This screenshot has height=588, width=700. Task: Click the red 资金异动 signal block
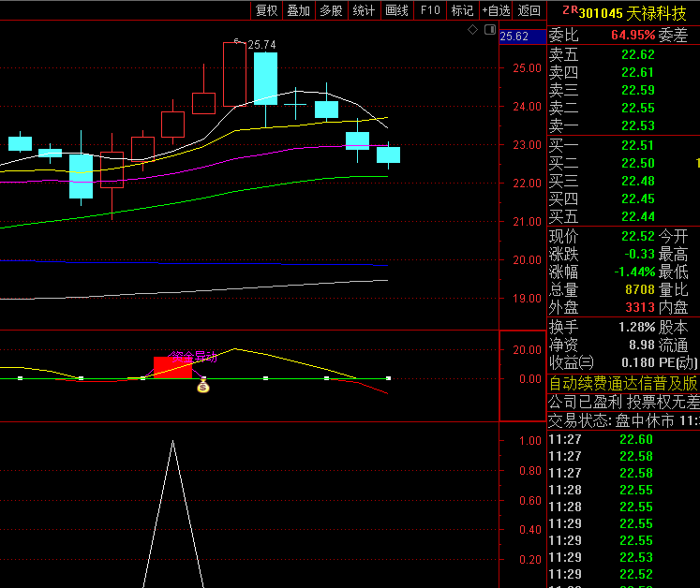click(x=172, y=367)
